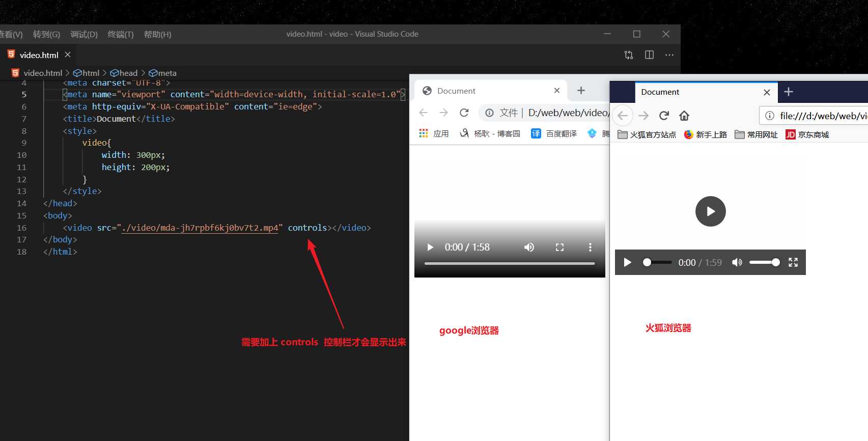Reload the page in Firefox
Screen dimensions: 868x441
click(664, 116)
